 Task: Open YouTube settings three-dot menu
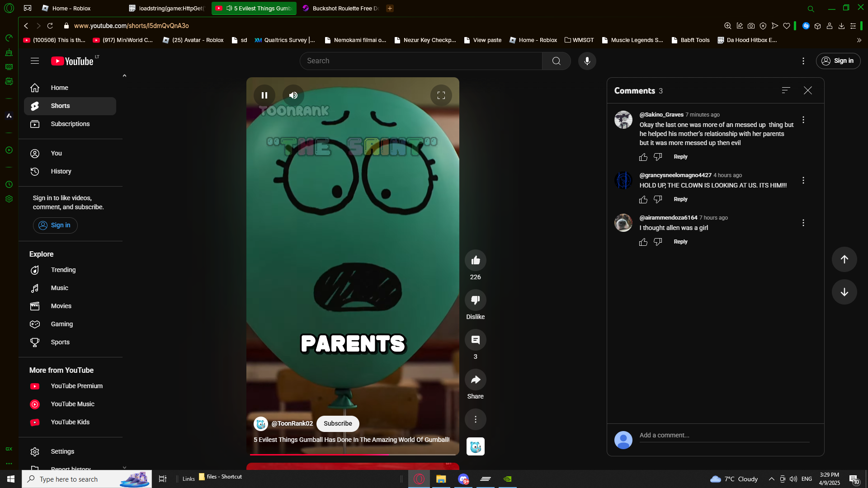point(803,61)
